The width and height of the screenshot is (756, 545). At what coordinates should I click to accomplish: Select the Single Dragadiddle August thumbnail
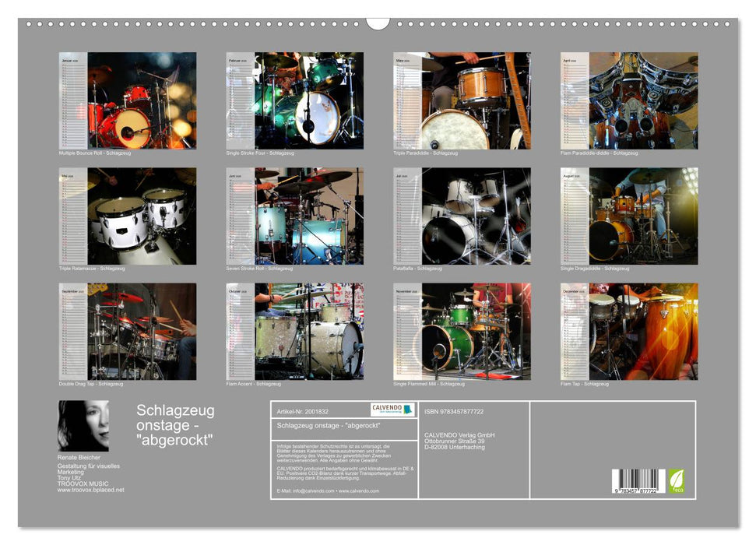(629, 216)
